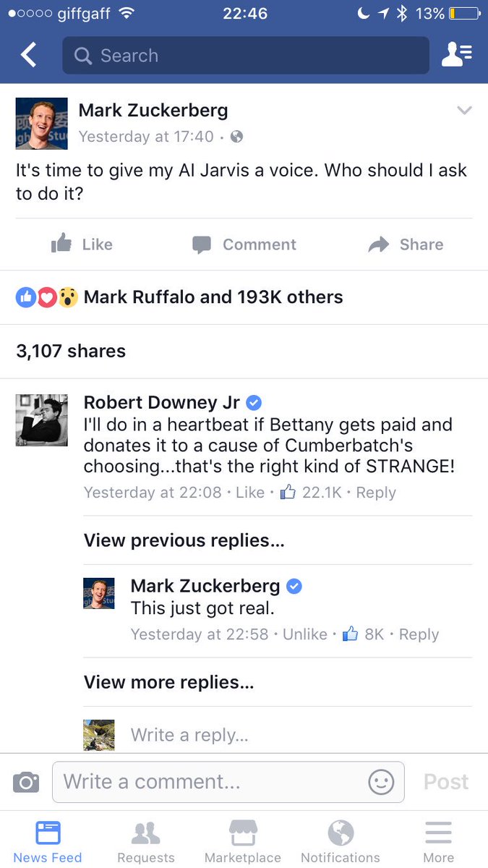Open reactions list showing Mark Ruffalo
The image size is (488, 868).
point(179,297)
